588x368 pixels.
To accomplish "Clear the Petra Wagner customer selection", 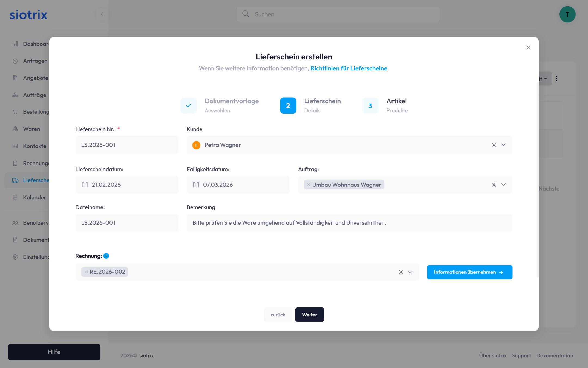I will tap(494, 145).
